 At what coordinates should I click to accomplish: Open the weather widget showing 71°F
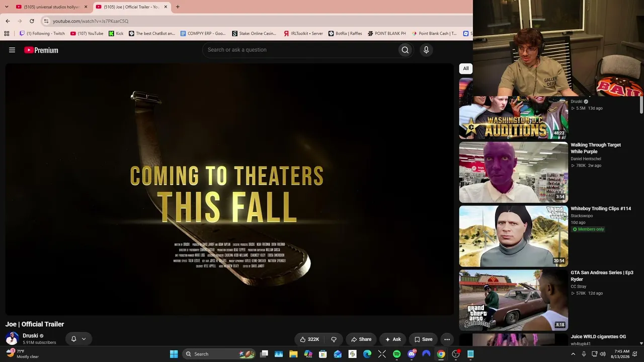pyautogui.click(x=23, y=354)
